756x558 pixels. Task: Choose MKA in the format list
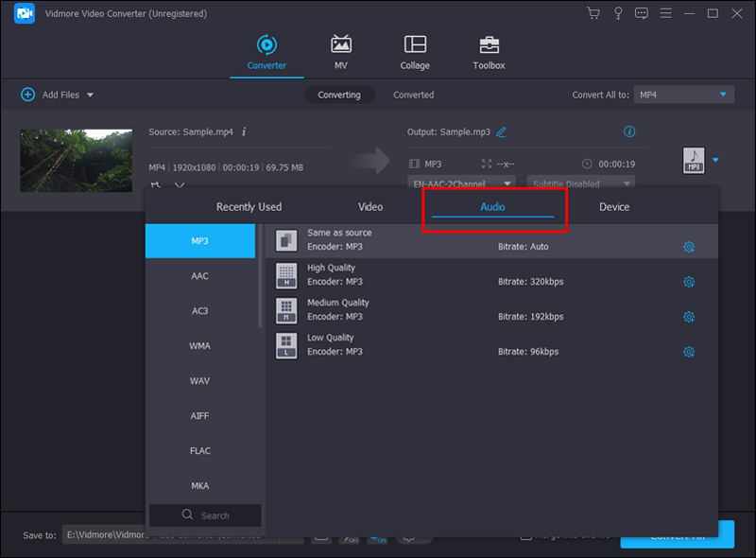[x=200, y=485]
